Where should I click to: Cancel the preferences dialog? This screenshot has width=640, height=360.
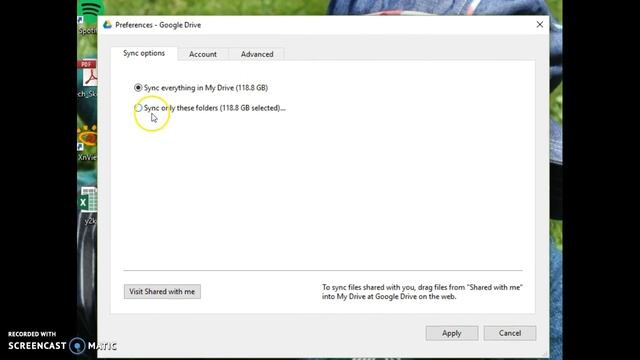pyautogui.click(x=510, y=333)
